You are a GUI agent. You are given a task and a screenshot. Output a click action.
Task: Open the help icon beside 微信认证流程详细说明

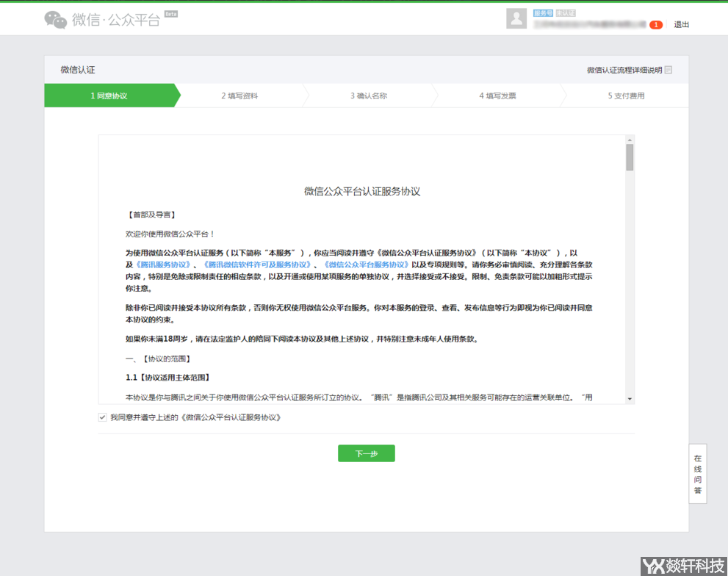coord(667,68)
